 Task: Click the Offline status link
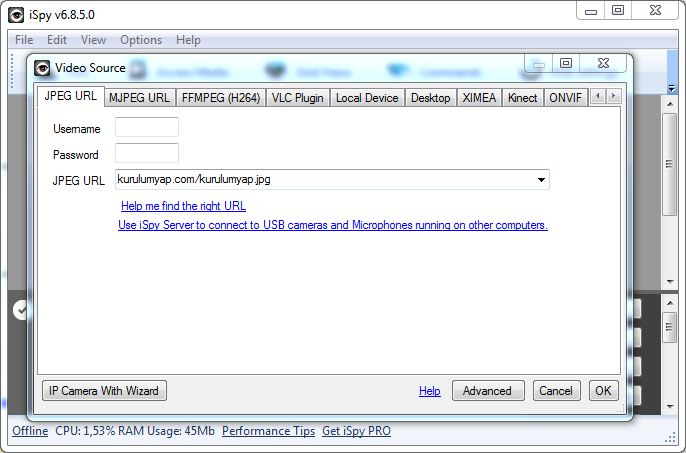(x=30, y=431)
